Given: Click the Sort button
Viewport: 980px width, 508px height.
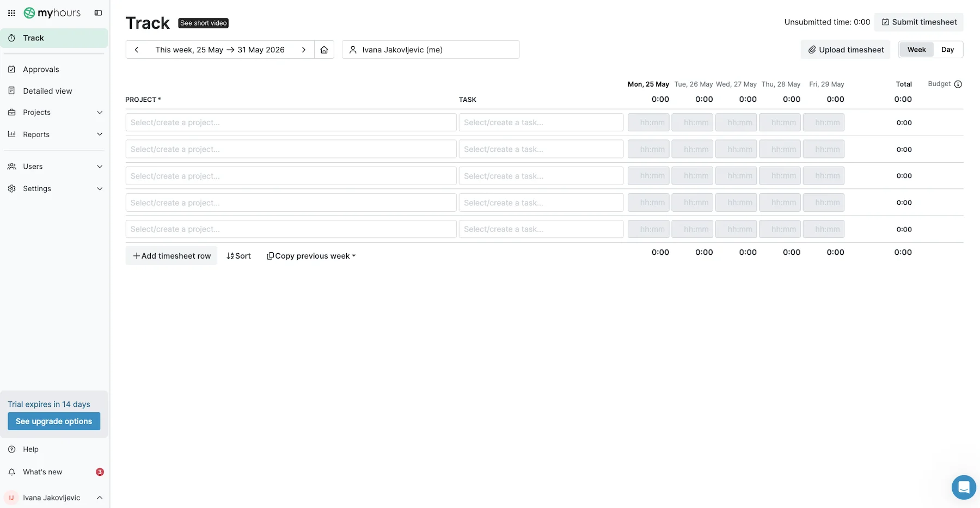Looking at the screenshot, I should (x=238, y=256).
